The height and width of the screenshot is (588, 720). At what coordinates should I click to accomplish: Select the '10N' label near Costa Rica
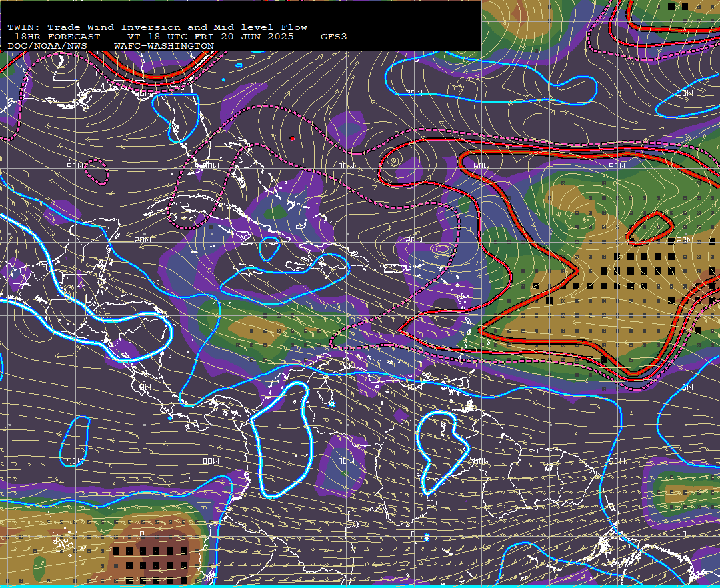point(143,387)
